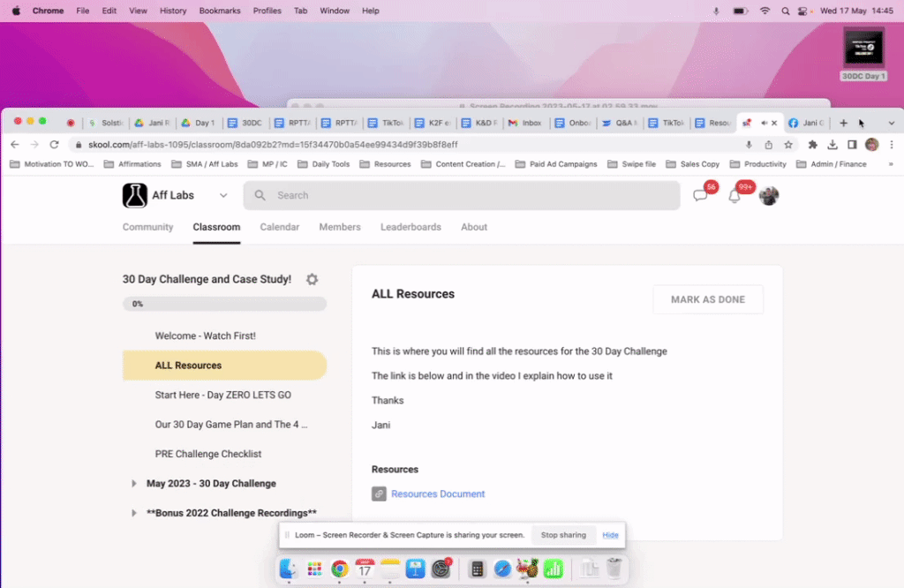Open the History menu in menu bar
Screen dimensions: 904x588
point(173,11)
